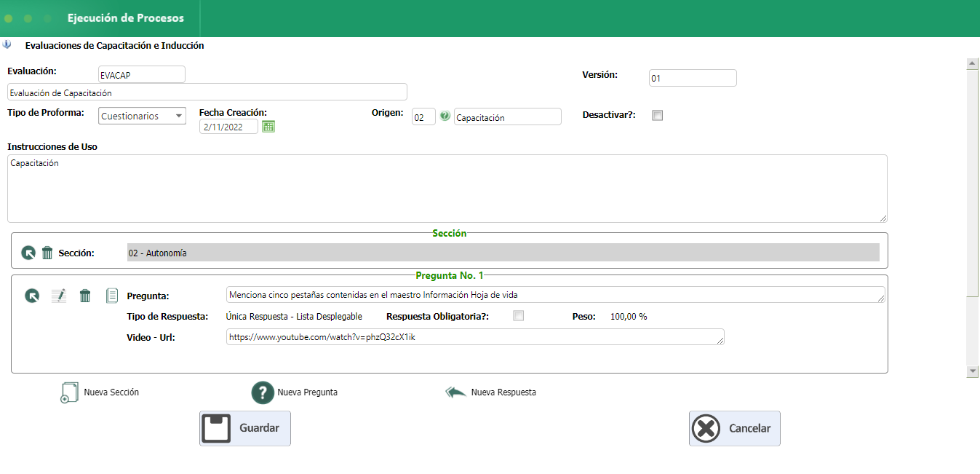Click the Pregunta No. 1 heading
The image size is (980, 474).
pyautogui.click(x=449, y=275)
